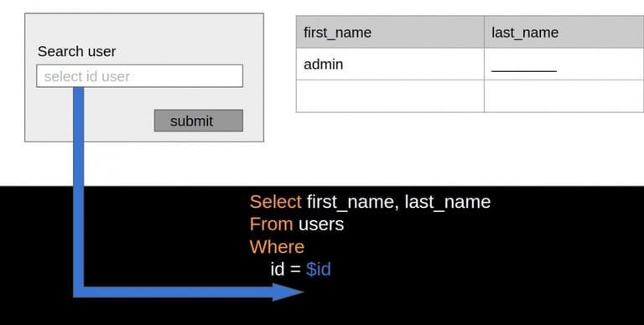Click the users table name in query
Screen dimensions: 644x325
[321, 224]
